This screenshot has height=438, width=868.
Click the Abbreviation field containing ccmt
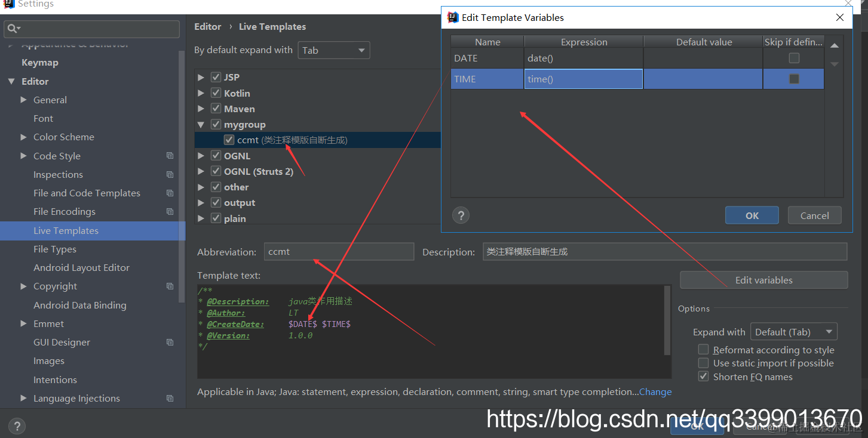click(x=339, y=252)
